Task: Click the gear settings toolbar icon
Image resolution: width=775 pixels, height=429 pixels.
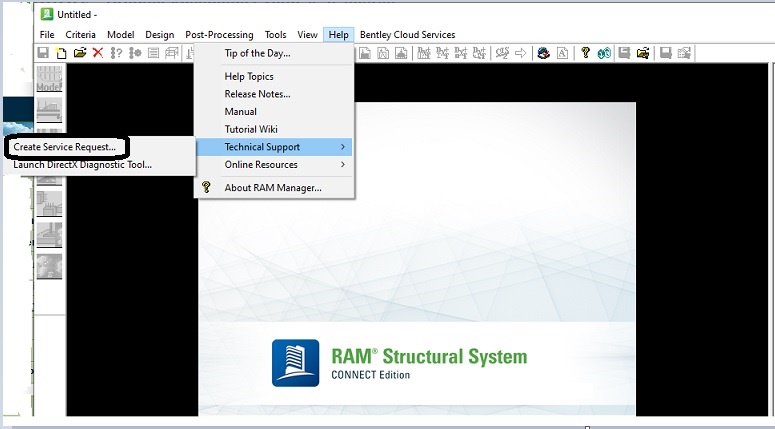Action: pos(135,53)
